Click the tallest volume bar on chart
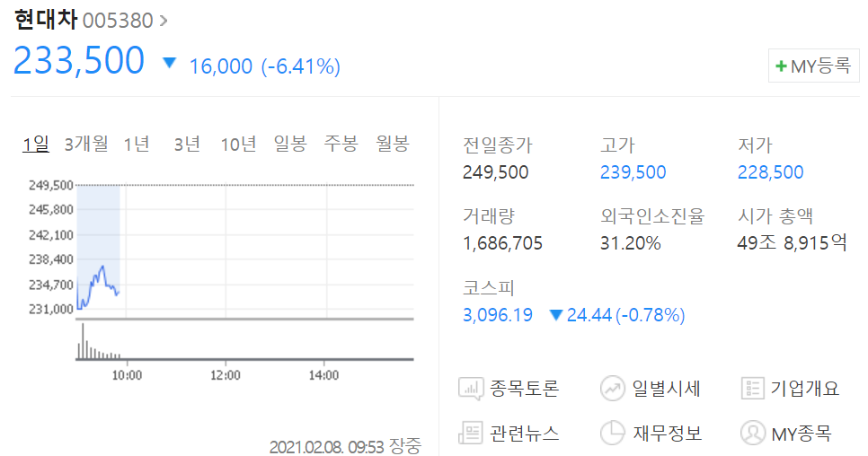Viewport: 868px width, 456px height. (x=83, y=340)
